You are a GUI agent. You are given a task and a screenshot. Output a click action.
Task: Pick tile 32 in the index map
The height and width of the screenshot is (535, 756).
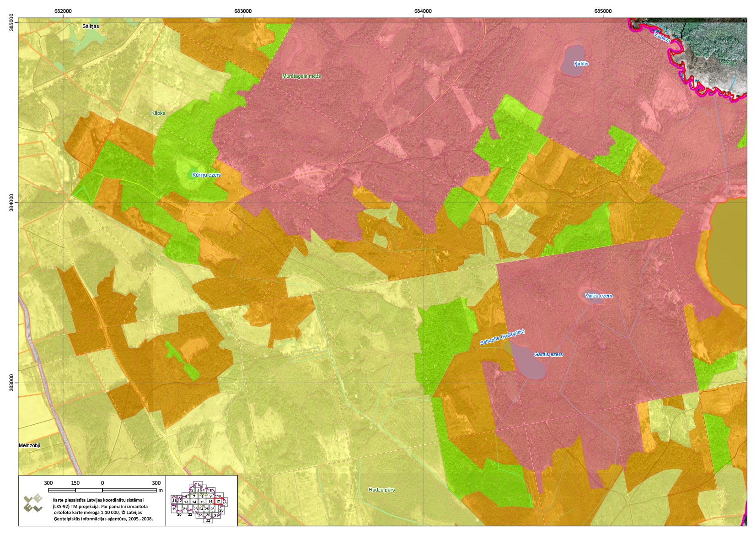pyautogui.click(x=208, y=520)
